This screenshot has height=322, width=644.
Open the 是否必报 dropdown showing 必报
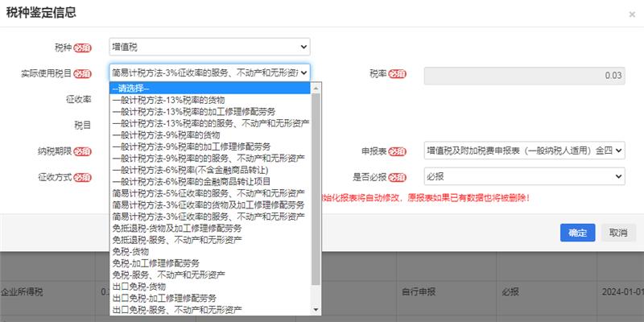tap(524, 176)
